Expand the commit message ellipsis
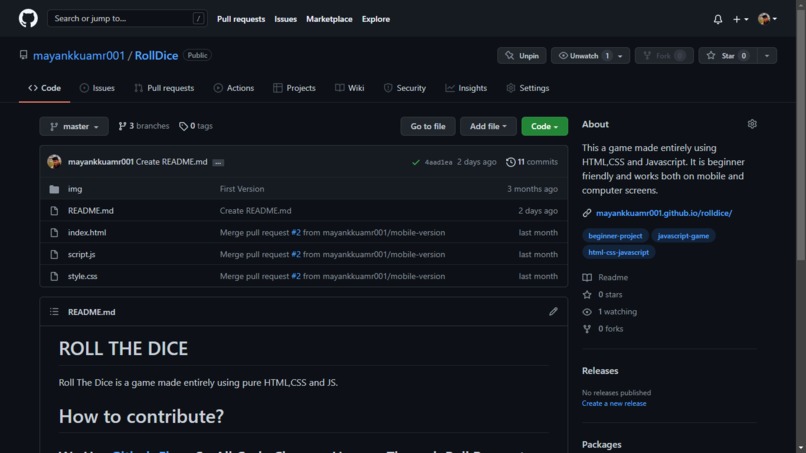806x453 pixels. 218,162
